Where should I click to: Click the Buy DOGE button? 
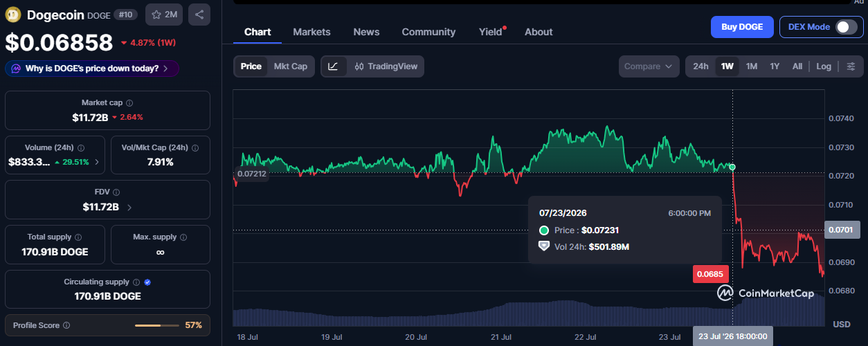point(742,27)
